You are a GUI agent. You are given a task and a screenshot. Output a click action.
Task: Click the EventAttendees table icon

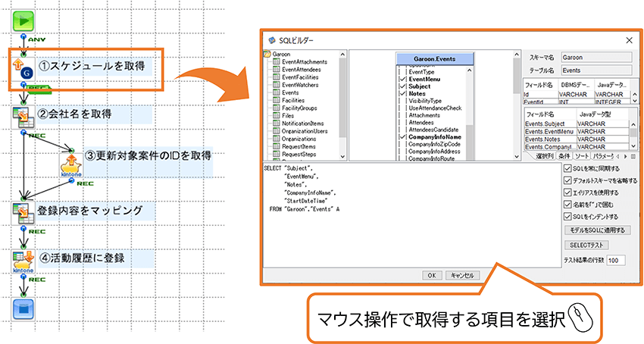tap(277, 70)
